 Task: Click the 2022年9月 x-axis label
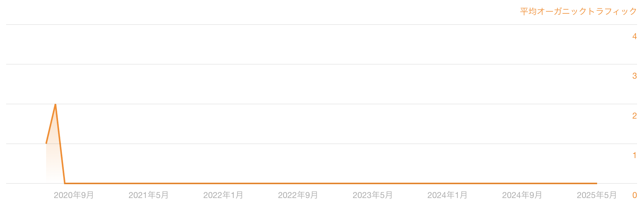(x=298, y=195)
